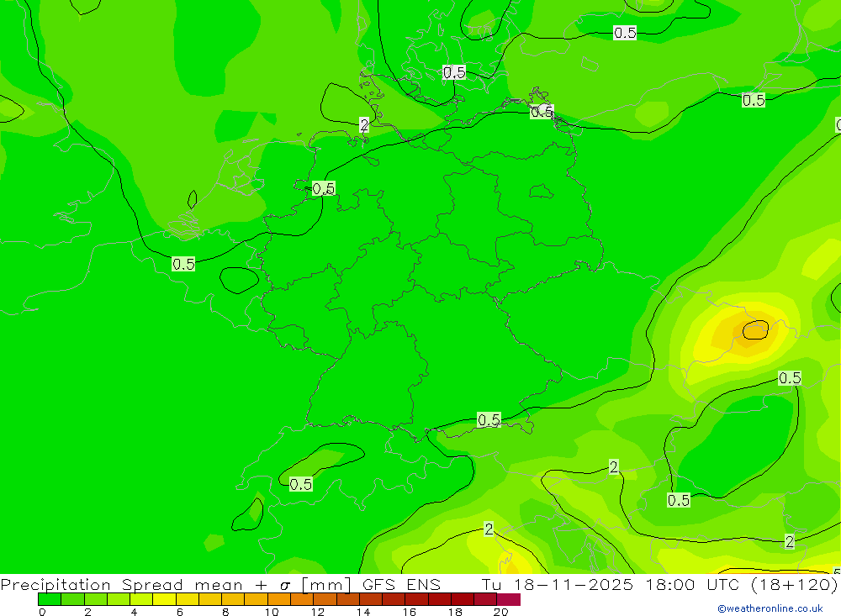Image resolution: width=841 pixels, height=616 pixels.
Task: Click the '[mm]' unit label
Action: pyautogui.click(x=326, y=584)
